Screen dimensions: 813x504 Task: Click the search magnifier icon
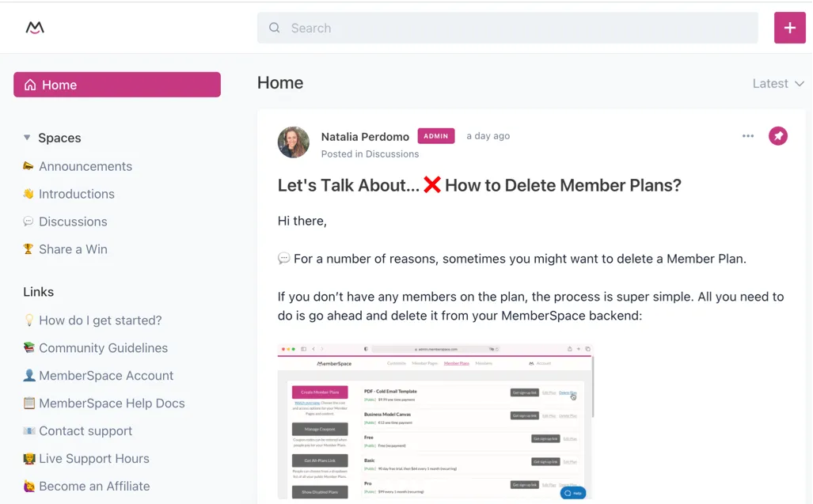274,28
